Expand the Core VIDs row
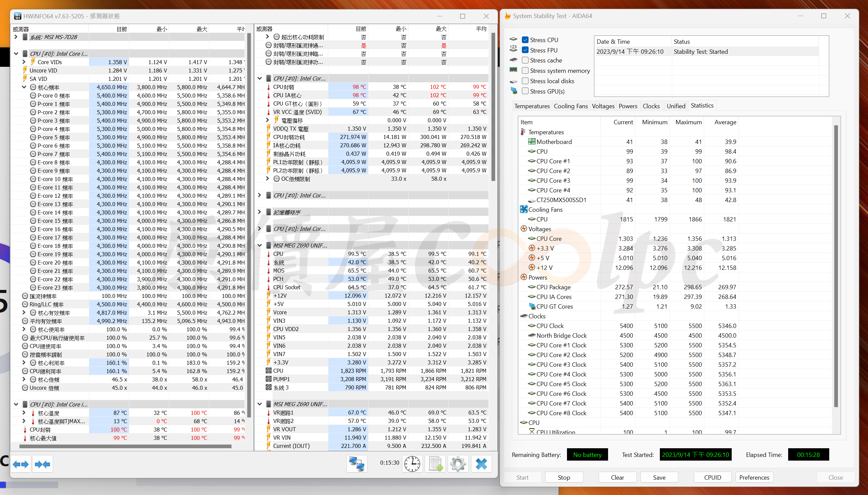The width and height of the screenshot is (868, 495). coord(24,62)
